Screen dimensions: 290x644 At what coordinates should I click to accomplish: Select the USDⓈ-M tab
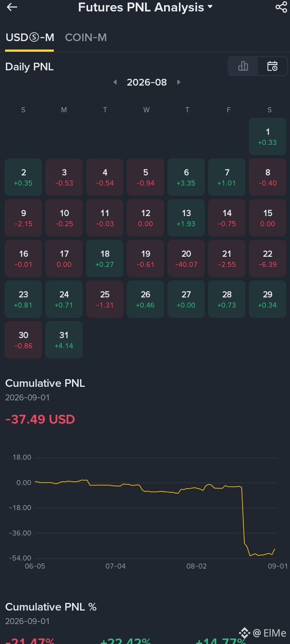(30, 38)
